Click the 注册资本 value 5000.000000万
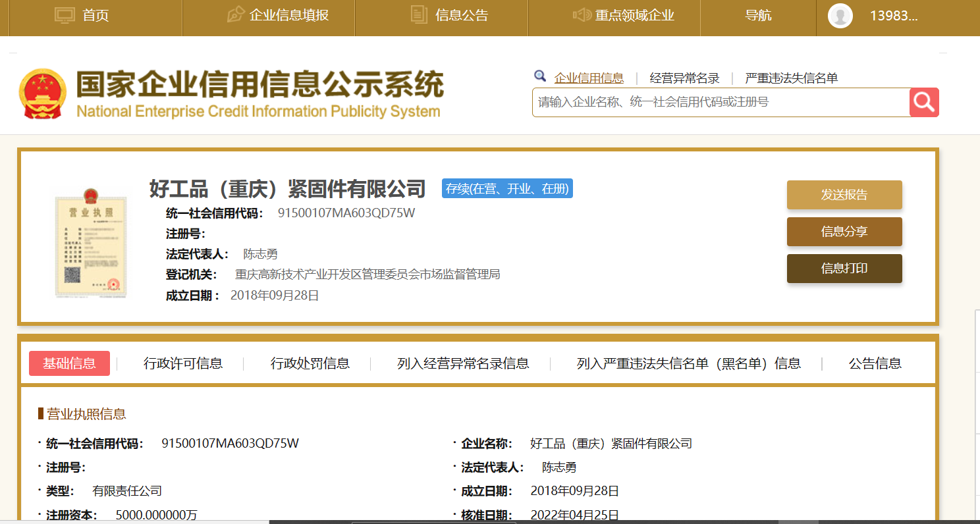Viewport: 980px width, 524px height. (x=156, y=515)
